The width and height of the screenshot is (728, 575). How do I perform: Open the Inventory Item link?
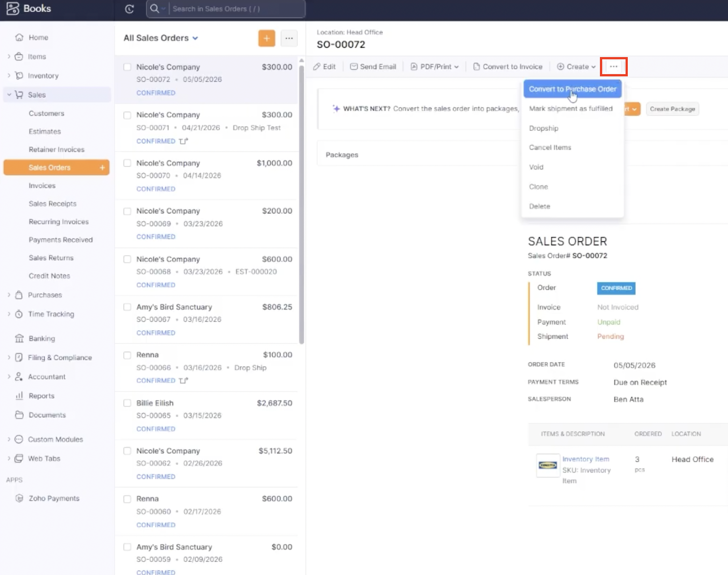click(586, 459)
